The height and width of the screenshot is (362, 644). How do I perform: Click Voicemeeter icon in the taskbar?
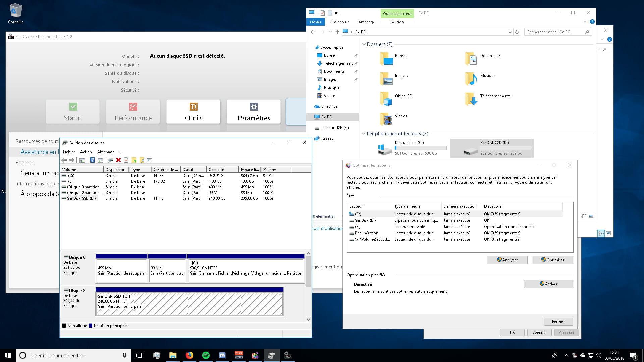coord(239,355)
